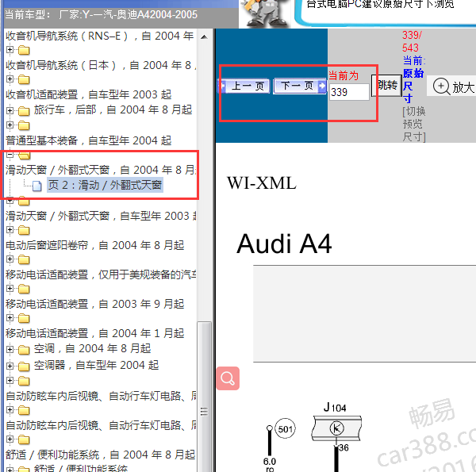Click the circled 501 node in diagram

pyautogui.click(x=285, y=429)
